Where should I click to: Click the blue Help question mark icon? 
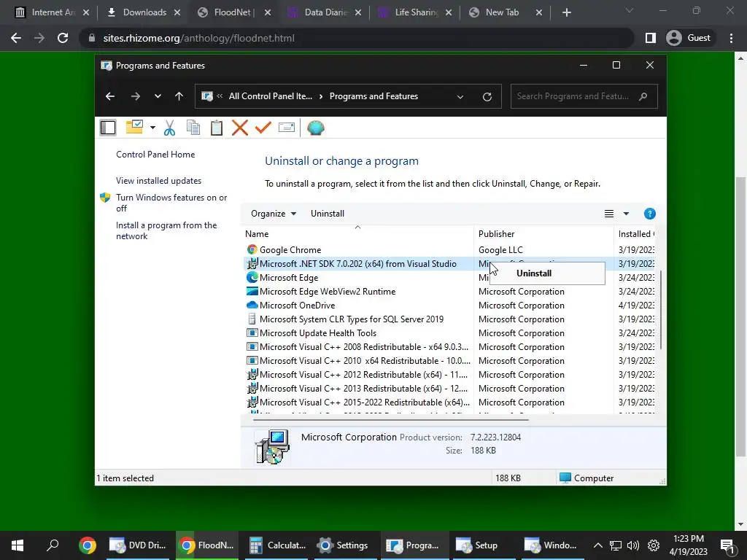click(649, 214)
